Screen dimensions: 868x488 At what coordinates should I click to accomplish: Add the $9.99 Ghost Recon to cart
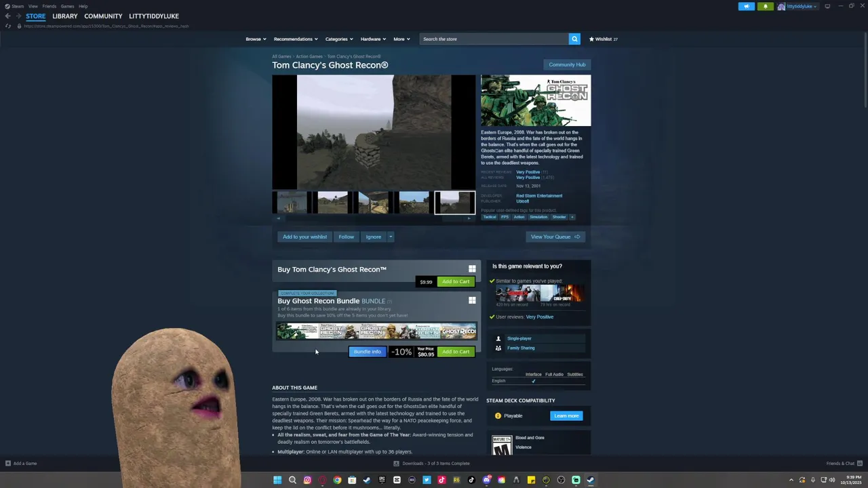[x=456, y=282]
